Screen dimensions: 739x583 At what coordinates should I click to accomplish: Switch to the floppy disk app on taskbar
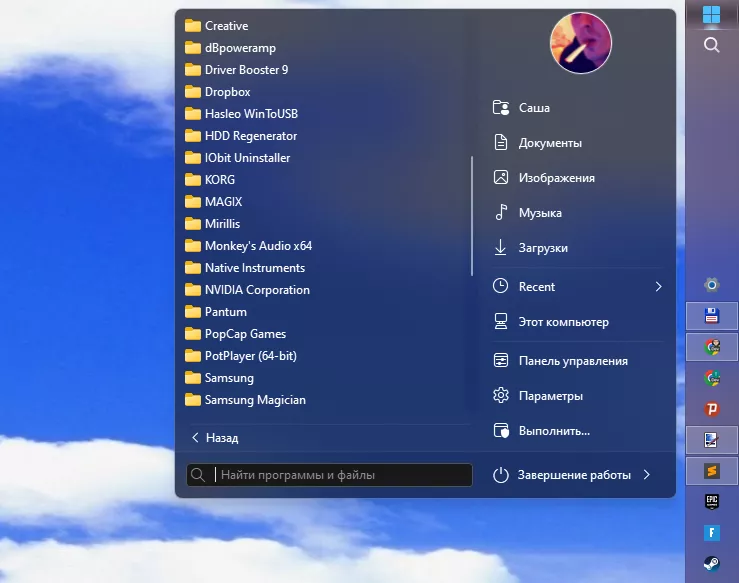[712, 316]
